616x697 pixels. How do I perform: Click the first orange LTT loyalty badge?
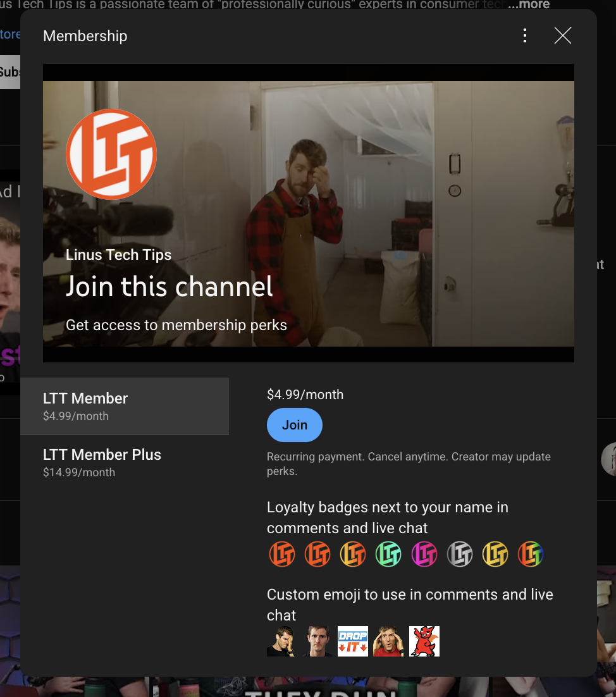point(282,554)
